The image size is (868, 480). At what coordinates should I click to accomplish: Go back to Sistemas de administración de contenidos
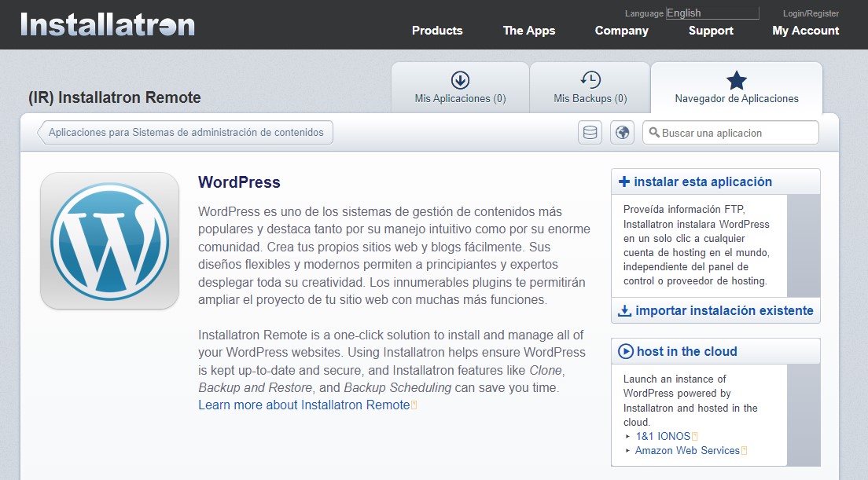tap(186, 133)
